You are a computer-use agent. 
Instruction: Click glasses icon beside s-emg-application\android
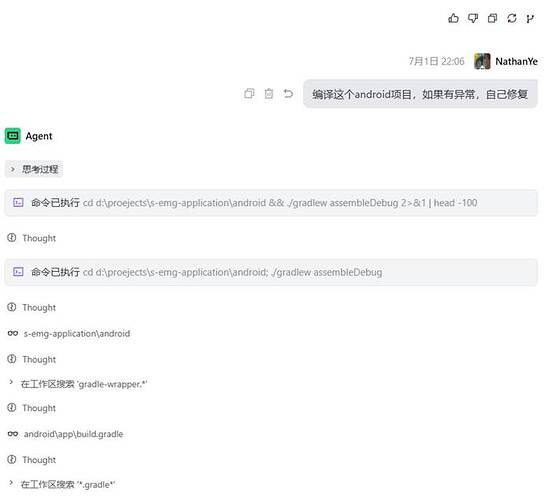tap(13, 334)
